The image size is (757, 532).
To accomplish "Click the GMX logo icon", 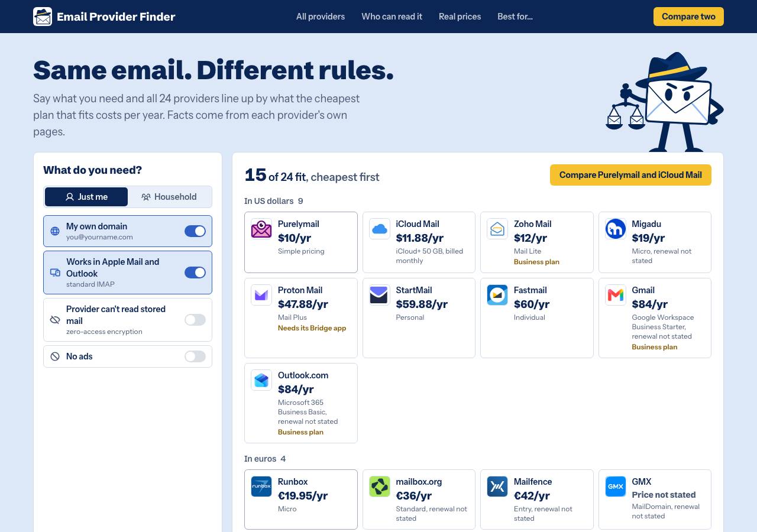I will click(616, 486).
